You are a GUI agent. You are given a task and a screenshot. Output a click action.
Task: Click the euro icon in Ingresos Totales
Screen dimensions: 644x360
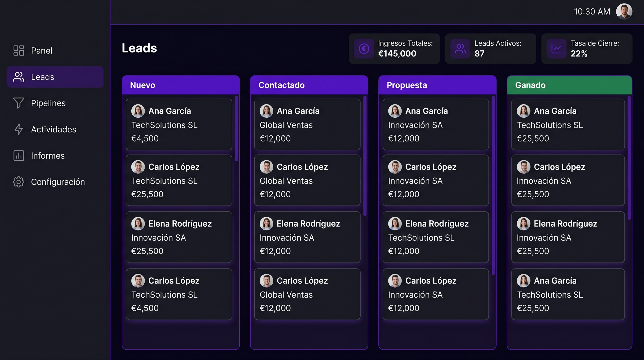tap(364, 49)
